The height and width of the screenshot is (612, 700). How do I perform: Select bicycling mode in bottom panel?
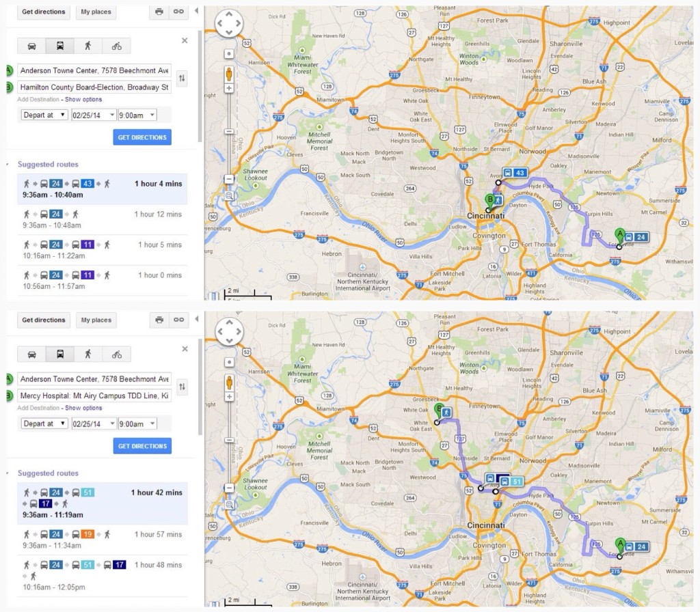[116, 354]
